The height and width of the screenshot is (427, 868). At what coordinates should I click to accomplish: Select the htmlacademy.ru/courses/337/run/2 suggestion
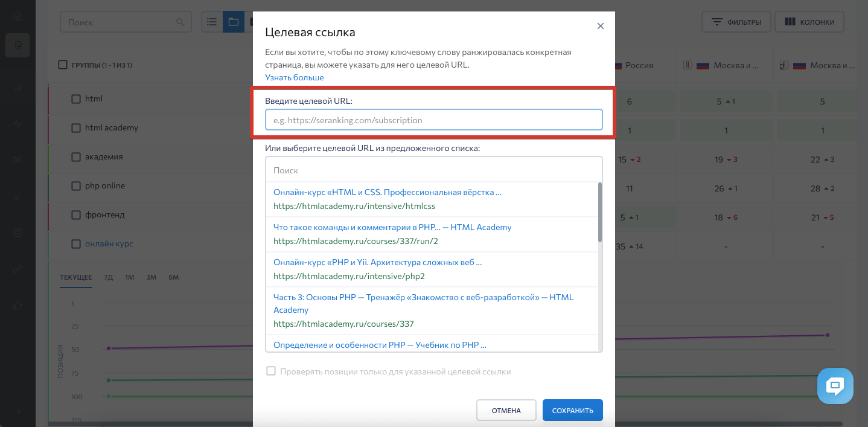click(431, 234)
